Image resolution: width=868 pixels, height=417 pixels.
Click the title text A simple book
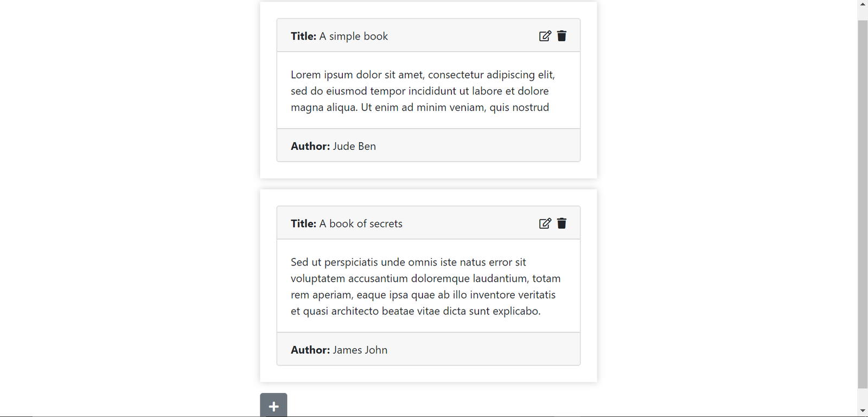pos(353,36)
